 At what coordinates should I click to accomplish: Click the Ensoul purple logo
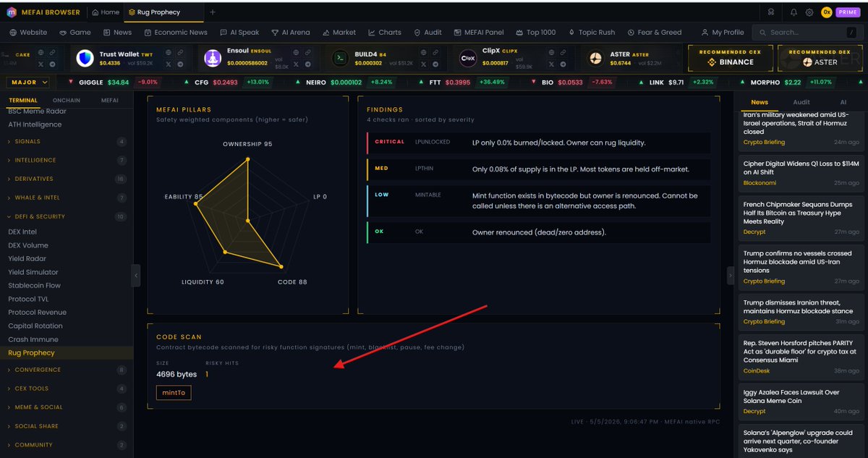pos(212,59)
